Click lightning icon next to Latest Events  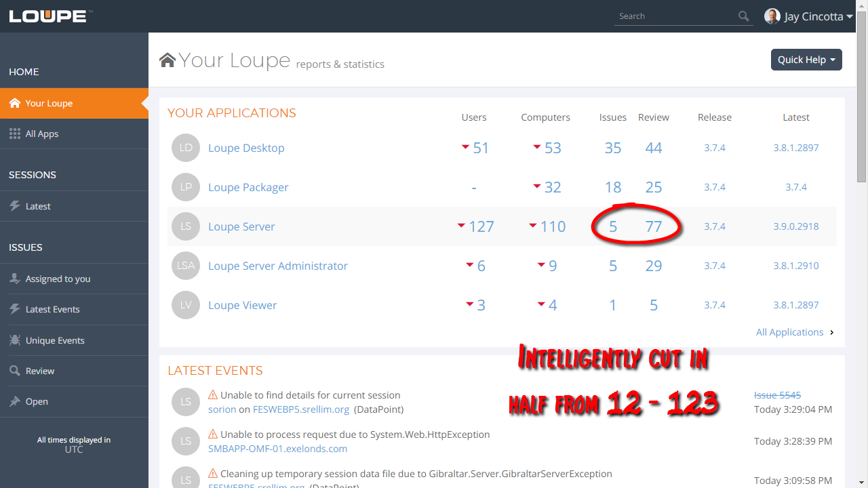tap(14, 309)
